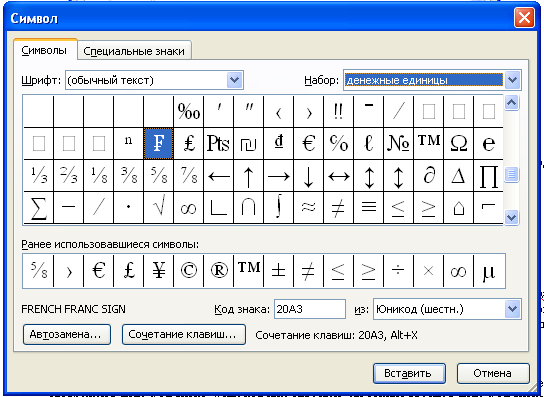Select the square root √ symbol
Screen dimensions: 544x397
tap(159, 207)
